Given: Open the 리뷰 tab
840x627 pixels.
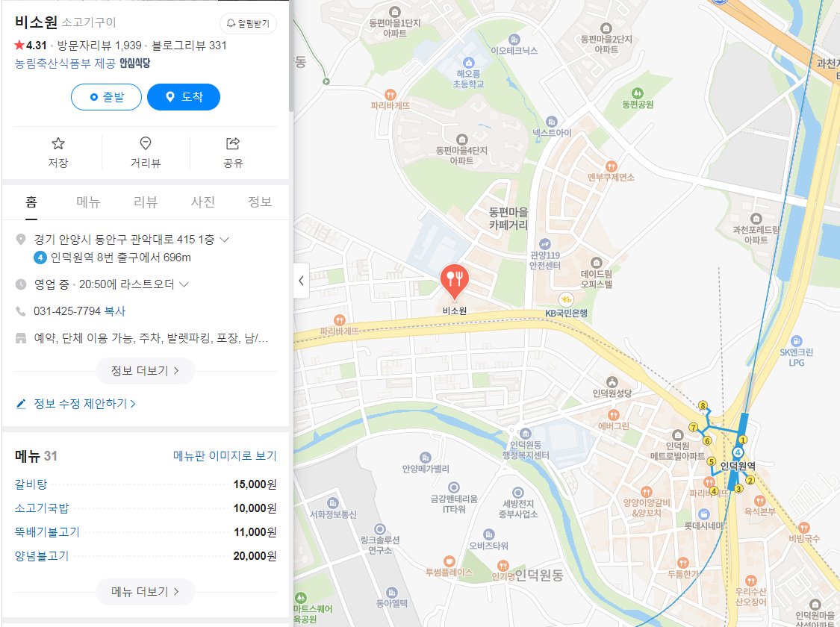Looking at the screenshot, I should point(146,202).
